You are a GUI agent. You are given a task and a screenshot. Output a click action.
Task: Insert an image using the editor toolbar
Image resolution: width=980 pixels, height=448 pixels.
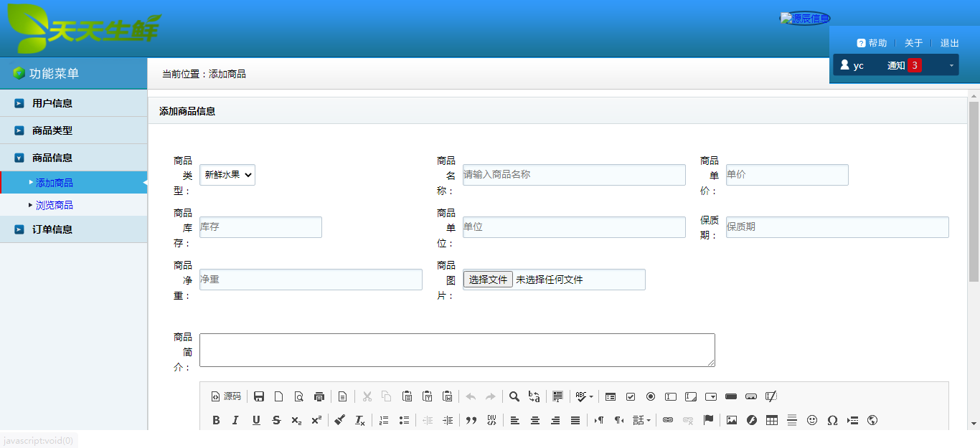pyautogui.click(x=731, y=421)
